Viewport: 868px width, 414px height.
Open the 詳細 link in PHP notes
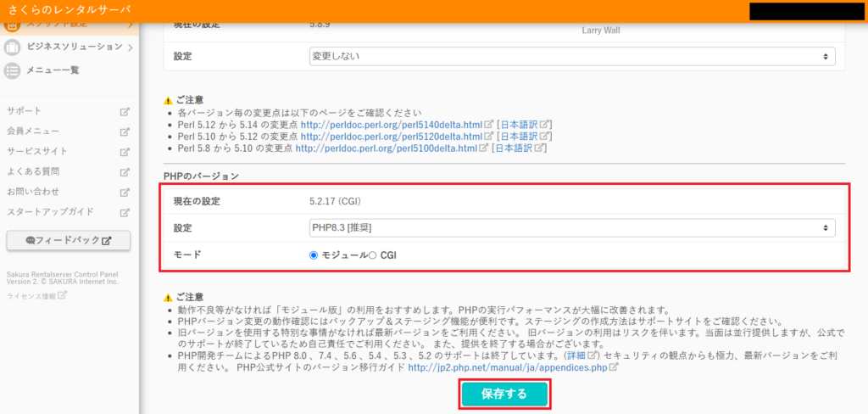point(576,355)
